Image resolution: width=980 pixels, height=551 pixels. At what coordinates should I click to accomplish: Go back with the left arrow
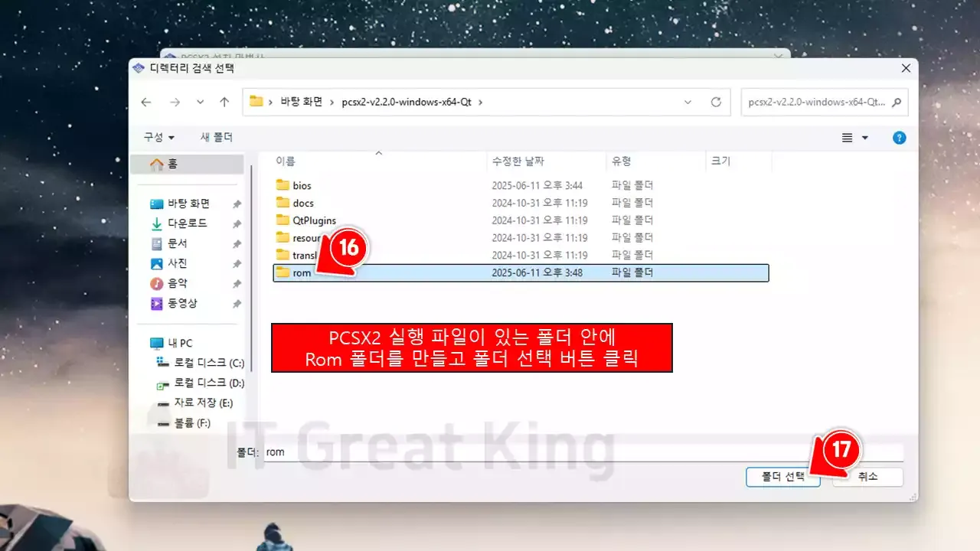pos(146,102)
